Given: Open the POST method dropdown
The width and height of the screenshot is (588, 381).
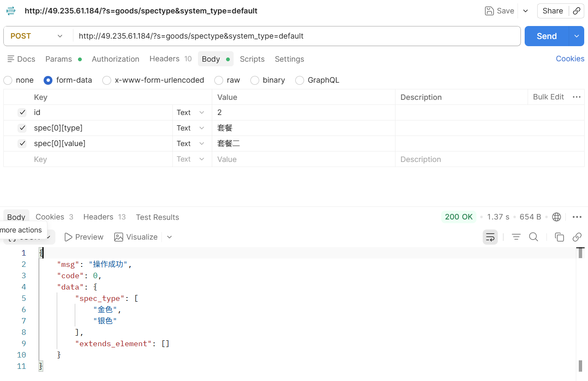Looking at the screenshot, I should (x=37, y=36).
